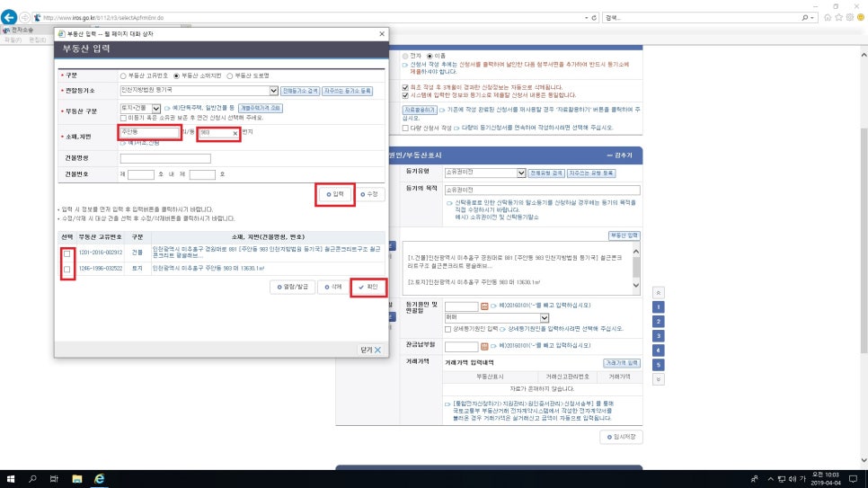The width and height of the screenshot is (868, 488).
Task: Open the 부동산 구분 토지+건물 dropdown
Action: click(156, 109)
